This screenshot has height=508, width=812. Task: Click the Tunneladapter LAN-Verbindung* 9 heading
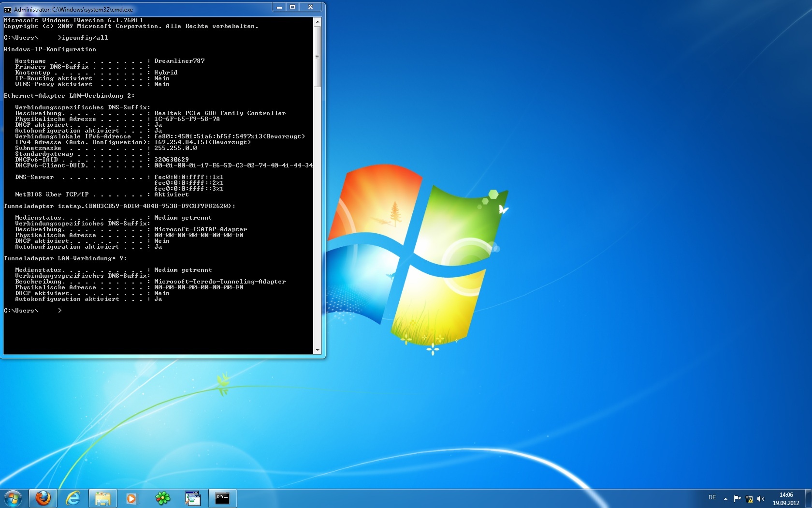tap(65, 258)
